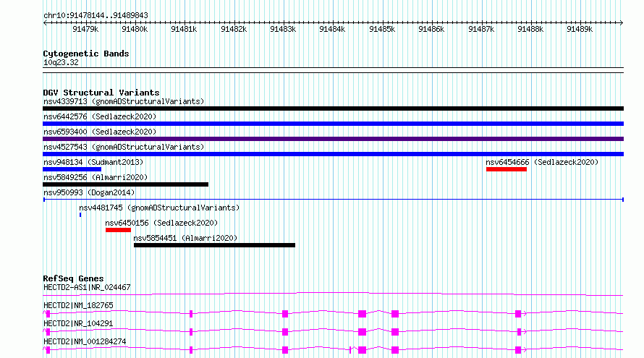644x358 pixels.
Task: Click the 10q23.32 cytogenetic band label
Action: (x=61, y=63)
